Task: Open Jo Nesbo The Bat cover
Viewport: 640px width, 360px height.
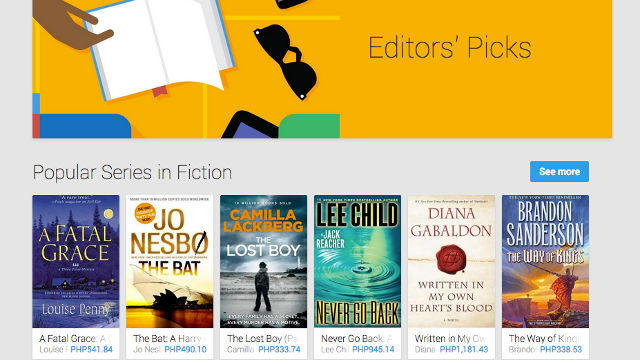Action: (x=169, y=261)
